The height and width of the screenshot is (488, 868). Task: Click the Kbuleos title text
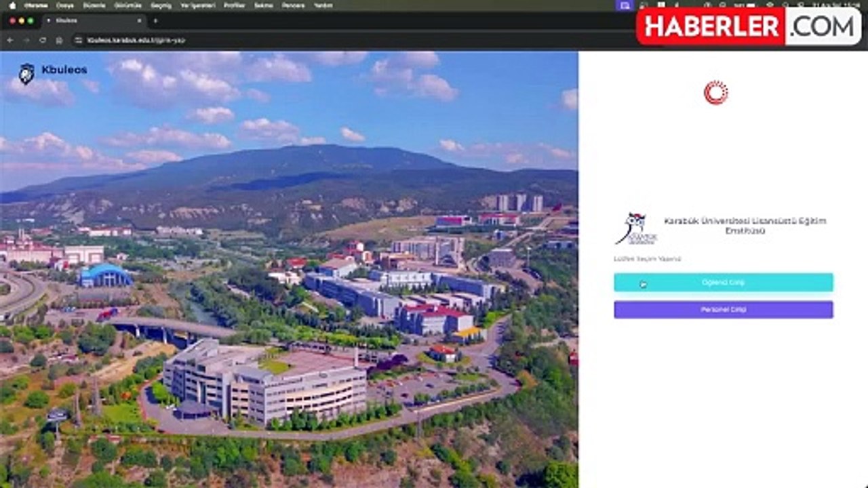point(64,69)
